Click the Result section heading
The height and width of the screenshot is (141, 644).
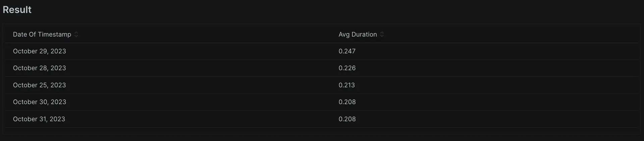pos(17,10)
